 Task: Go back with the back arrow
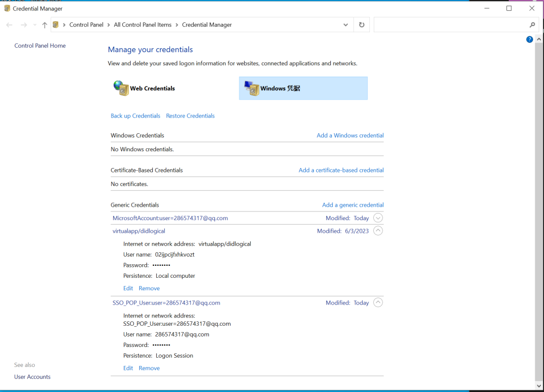(9, 25)
